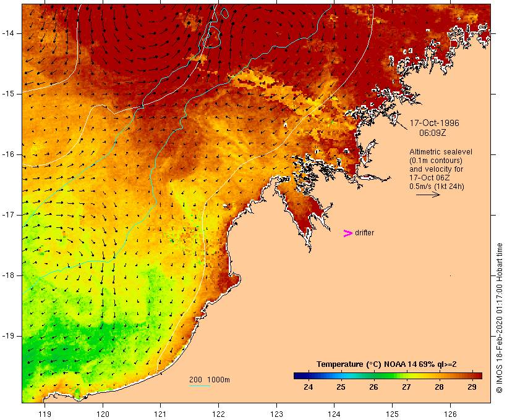Image resolution: width=507 pixels, height=420 pixels.
Task: Click the longitude axis label '124'
Action: pos(334,414)
